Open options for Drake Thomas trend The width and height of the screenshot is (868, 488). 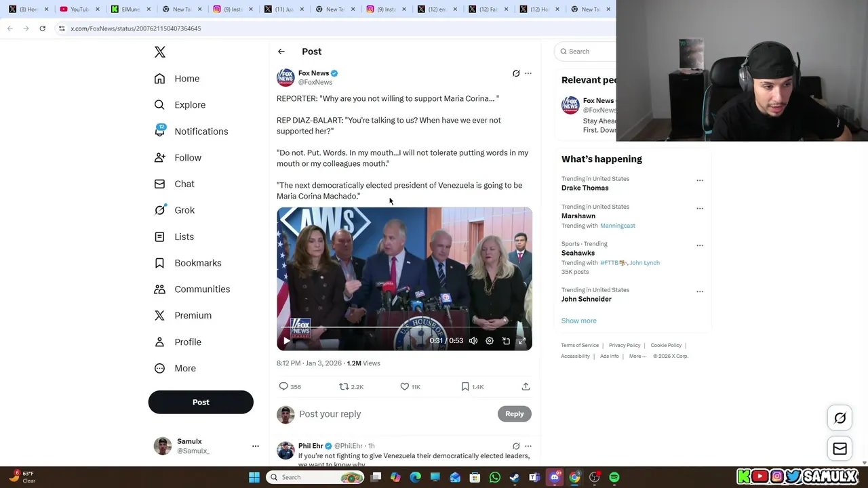coord(700,180)
